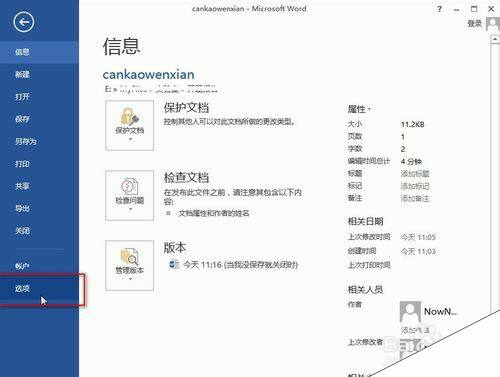Click 保存 (Save) in the sidebar
500x377 pixels.
tap(39, 119)
